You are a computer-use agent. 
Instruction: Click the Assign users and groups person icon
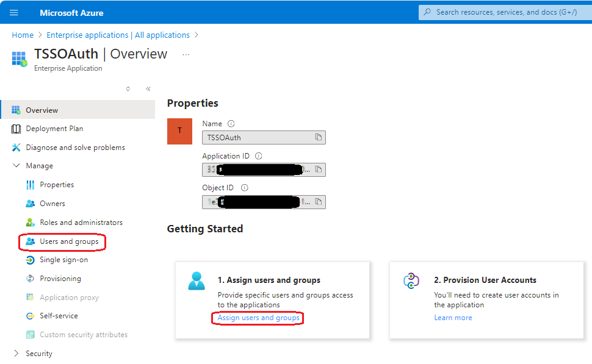point(197,281)
